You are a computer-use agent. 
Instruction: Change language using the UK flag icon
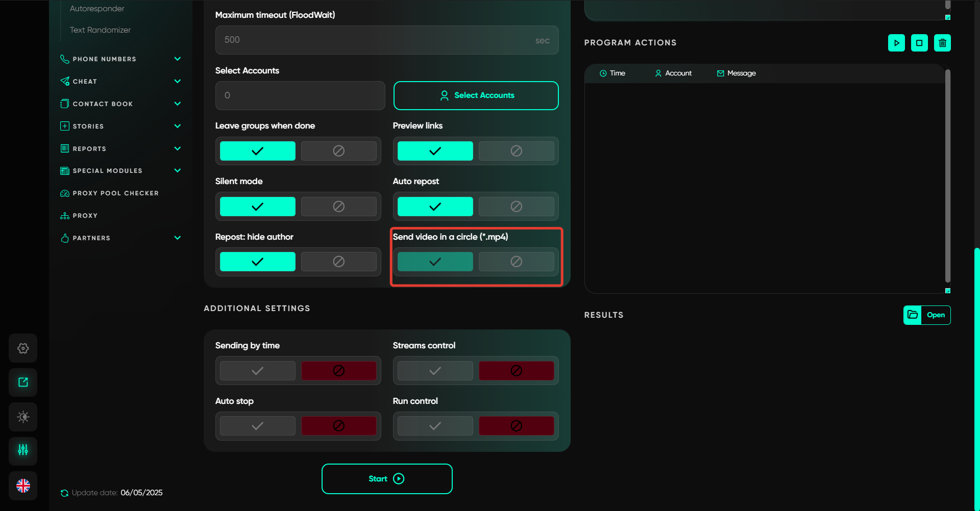coord(23,486)
